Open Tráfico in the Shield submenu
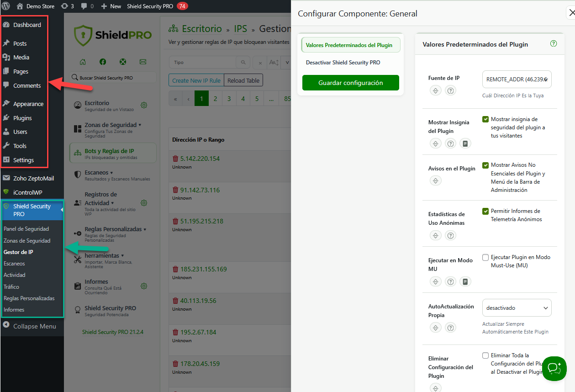Image resolution: width=575 pixels, height=392 pixels. pyautogui.click(x=11, y=286)
